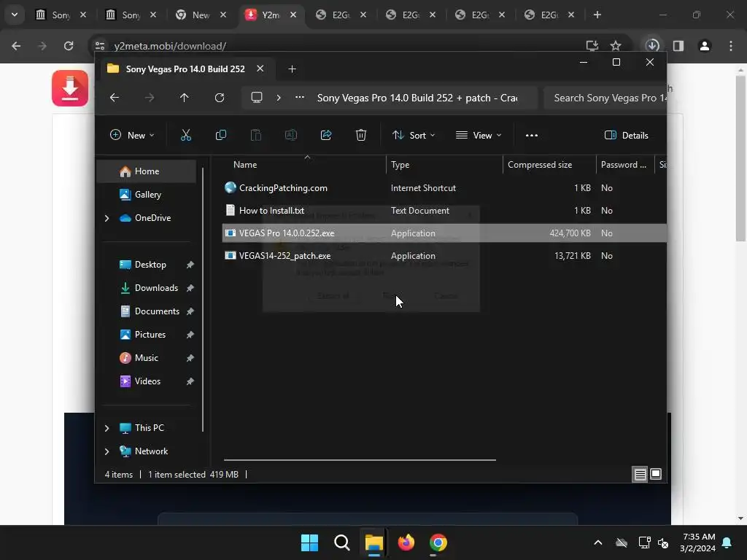Open Gallery in the navigation pane

coord(146,195)
